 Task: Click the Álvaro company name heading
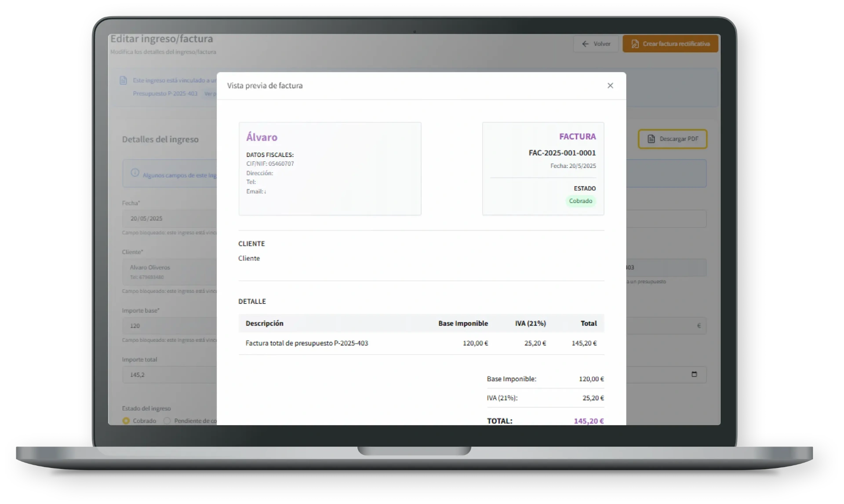coord(262,137)
